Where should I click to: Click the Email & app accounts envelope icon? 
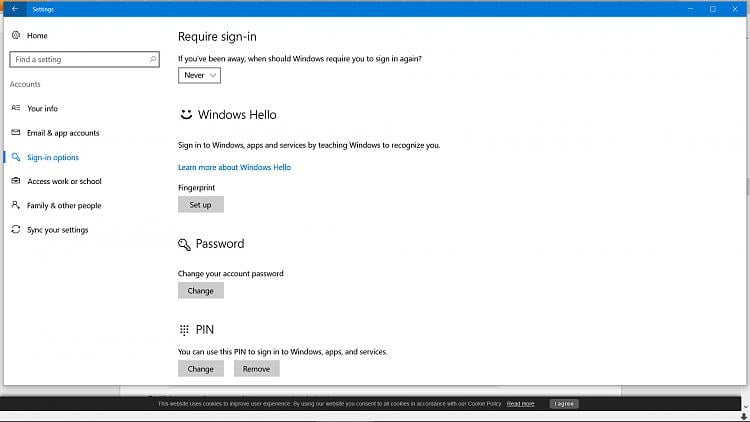click(x=16, y=133)
